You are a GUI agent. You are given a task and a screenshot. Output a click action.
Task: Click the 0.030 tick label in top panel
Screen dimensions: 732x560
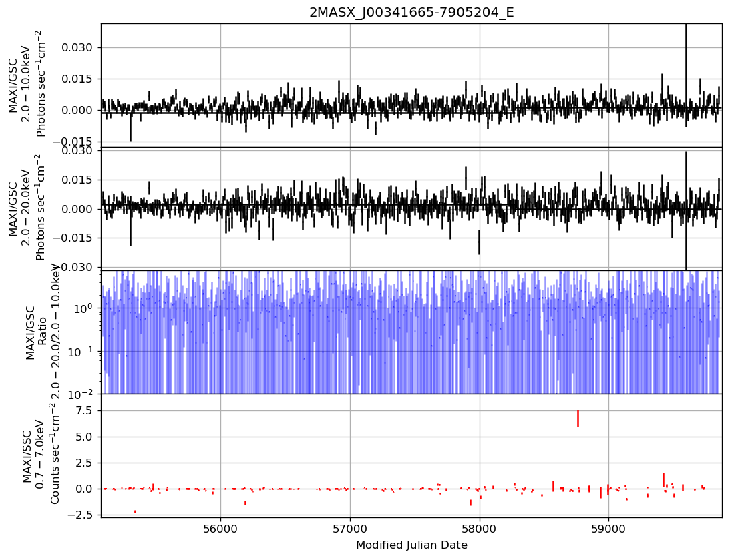coord(77,47)
